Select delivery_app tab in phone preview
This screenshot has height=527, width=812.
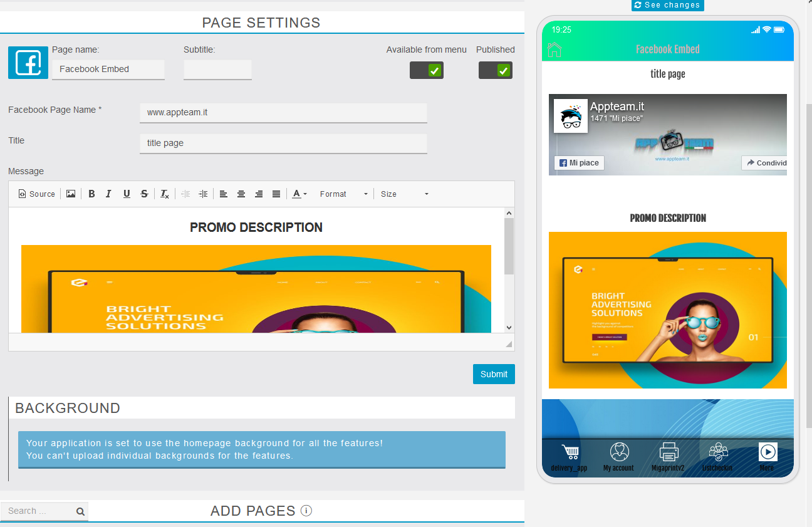569,457
